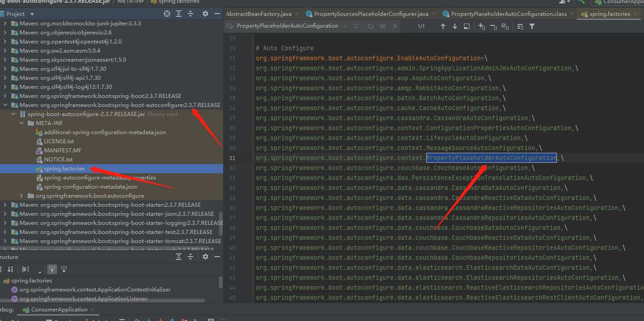Click the search field with PropertyPlaceholderAutoConfiguration
Image resolution: width=644 pixels, height=321 pixels.
pos(288,26)
